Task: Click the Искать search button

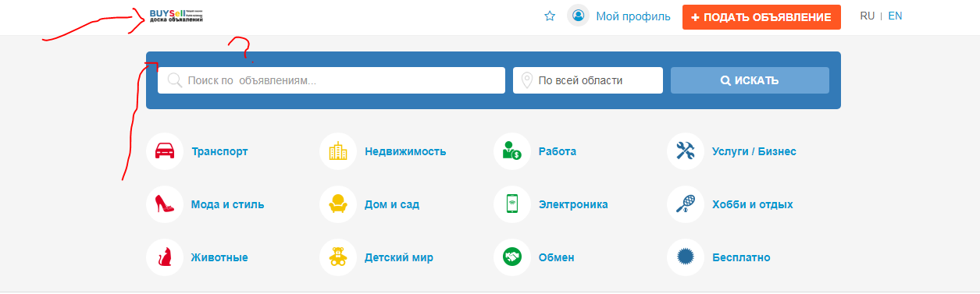Action: tap(750, 80)
